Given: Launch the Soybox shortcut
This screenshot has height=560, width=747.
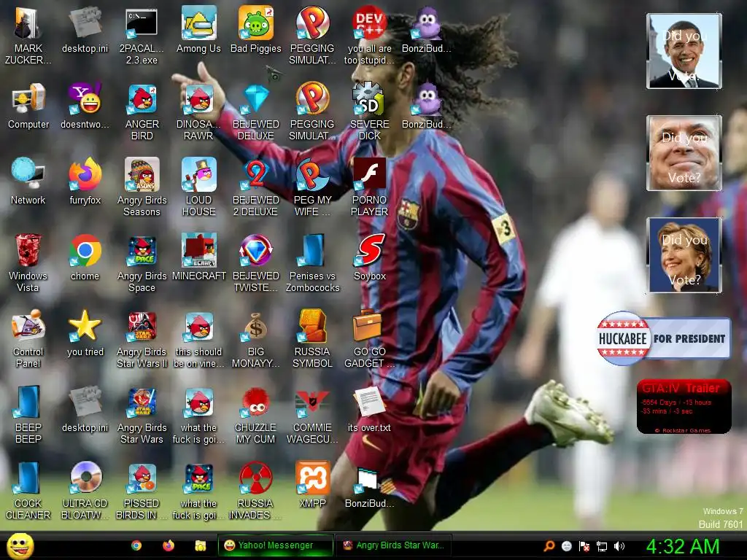Looking at the screenshot, I should [369, 257].
